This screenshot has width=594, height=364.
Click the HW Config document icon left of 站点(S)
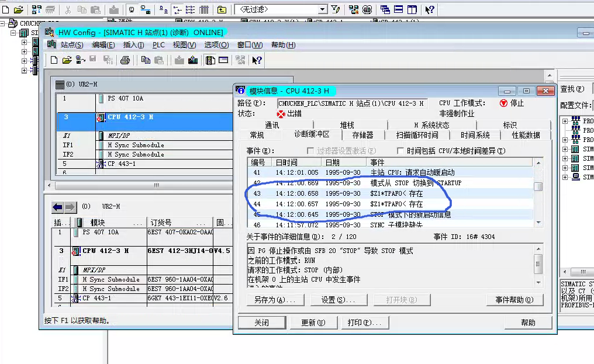tap(51, 44)
